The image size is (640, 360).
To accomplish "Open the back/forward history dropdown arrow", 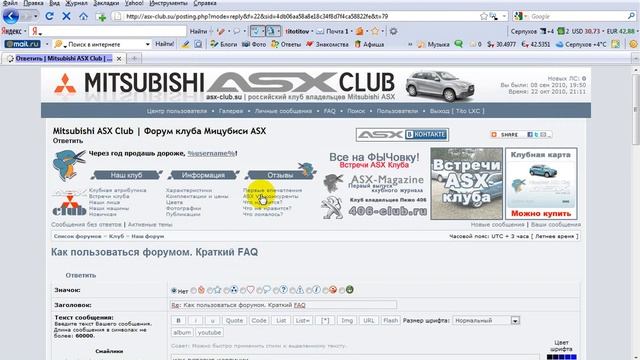I will (x=36, y=16).
